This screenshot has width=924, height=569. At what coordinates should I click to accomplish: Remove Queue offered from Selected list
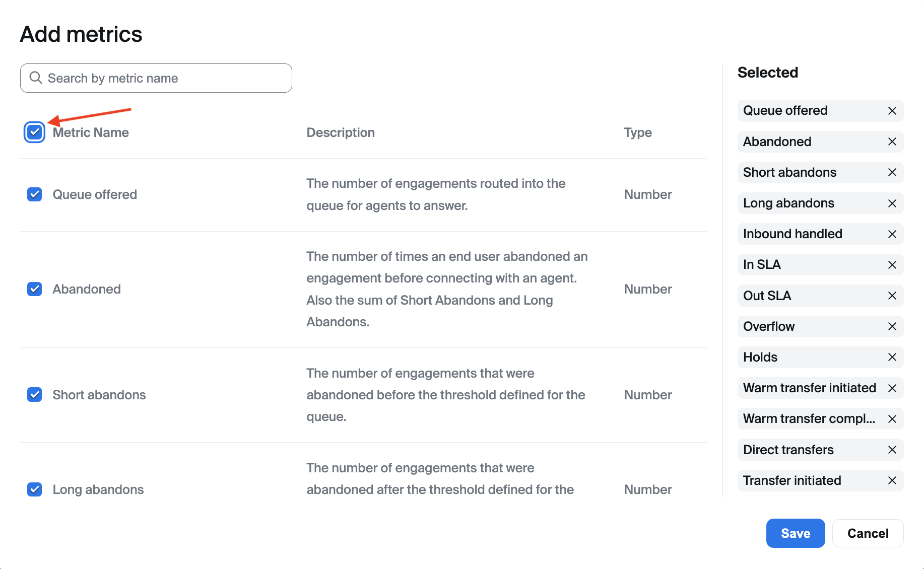(892, 111)
